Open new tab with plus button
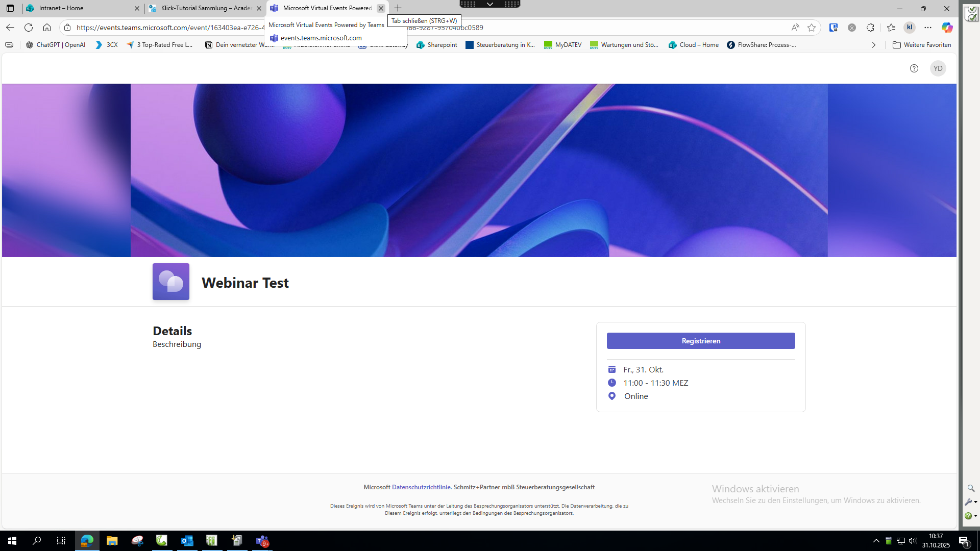Viewport: 980px width, 551px height. (398, 8)
